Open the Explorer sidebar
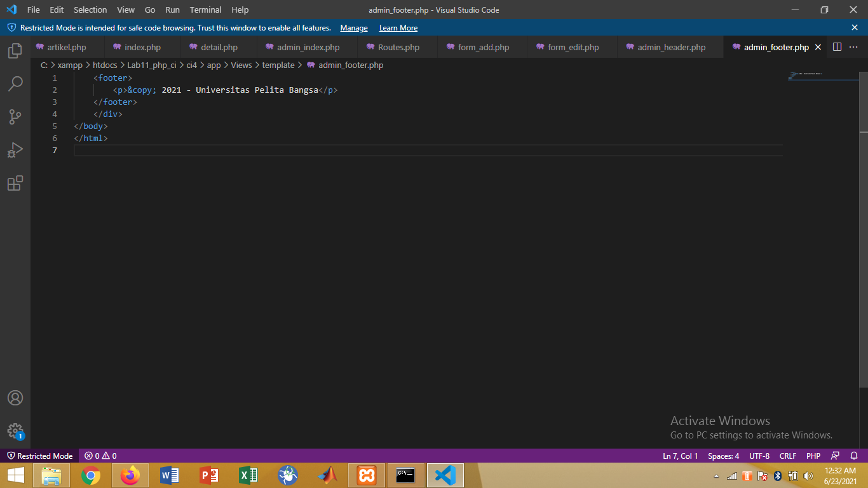 15,51
